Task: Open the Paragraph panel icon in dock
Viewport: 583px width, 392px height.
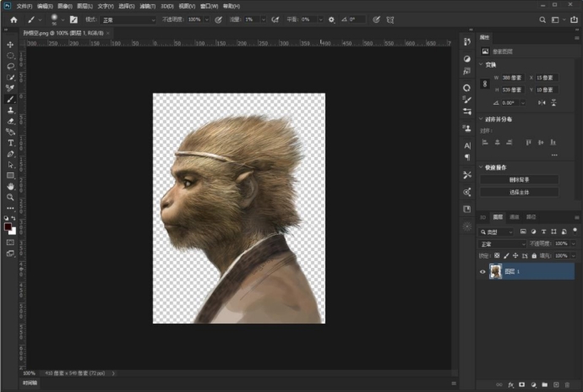Action: coord(467,157)
